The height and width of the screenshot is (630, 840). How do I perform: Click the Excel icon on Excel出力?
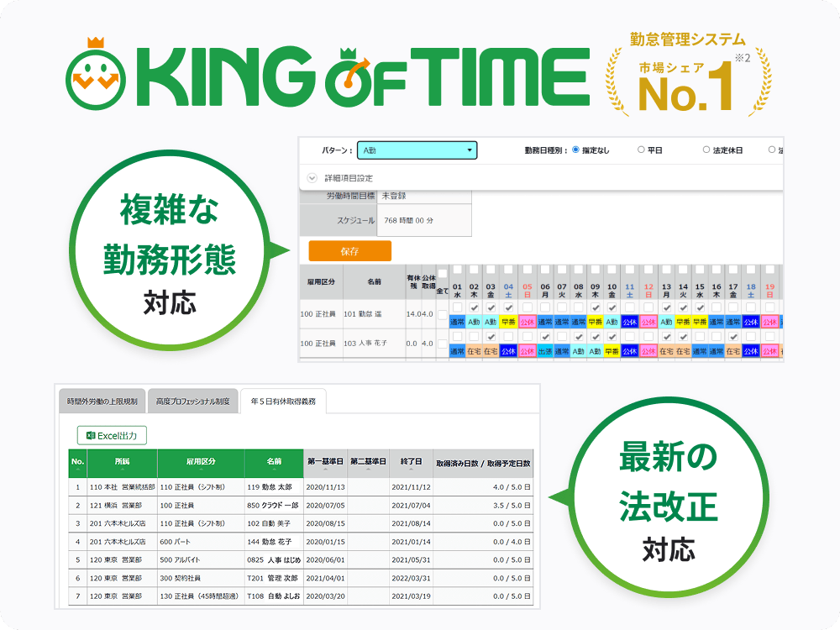[x=87, y=435]
